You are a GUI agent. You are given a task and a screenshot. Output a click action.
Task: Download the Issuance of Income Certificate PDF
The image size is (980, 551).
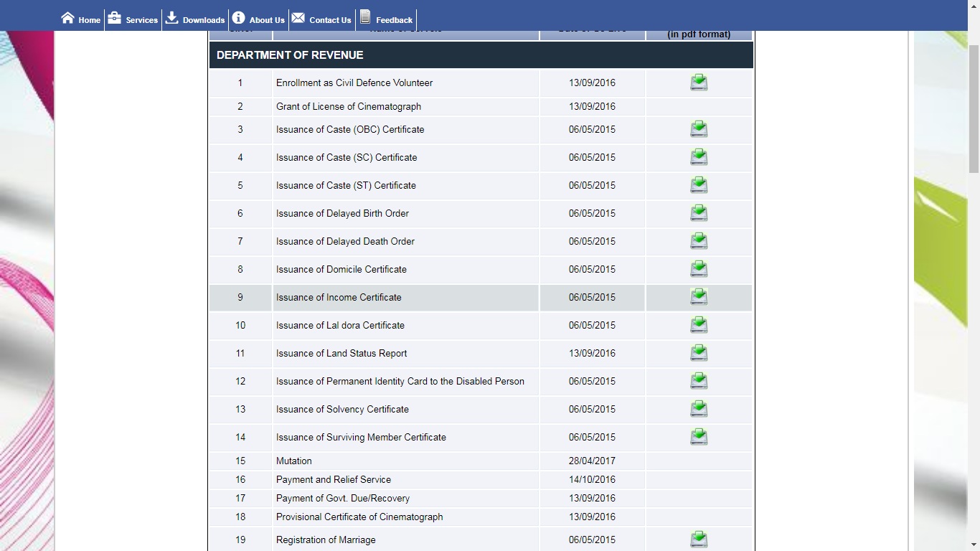[698, 297]
